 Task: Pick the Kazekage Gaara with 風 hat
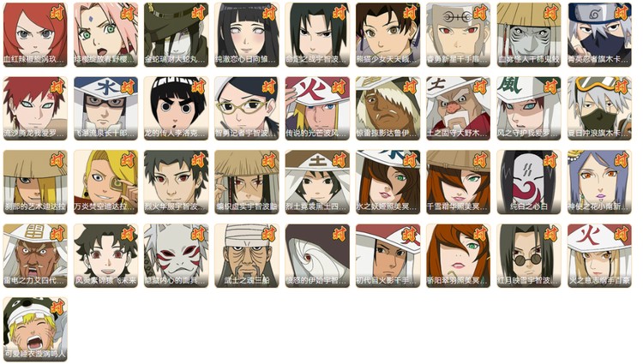(x=529, y=108)
